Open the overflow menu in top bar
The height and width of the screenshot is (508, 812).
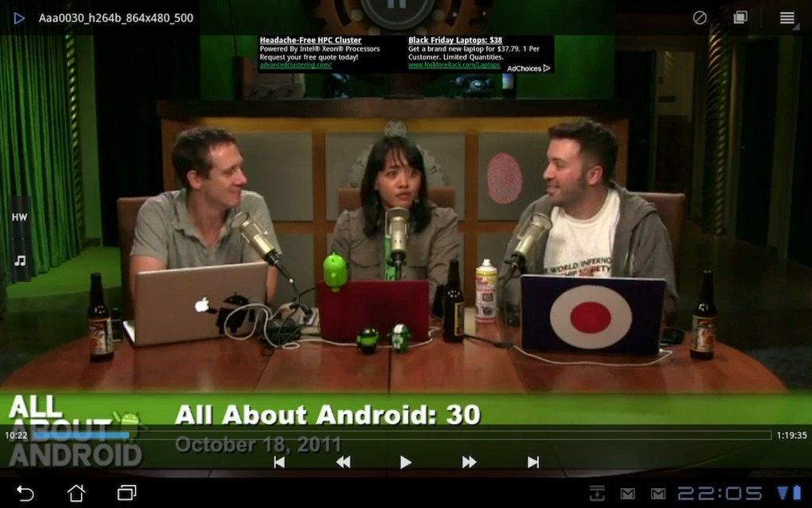[x=787, y=17]
